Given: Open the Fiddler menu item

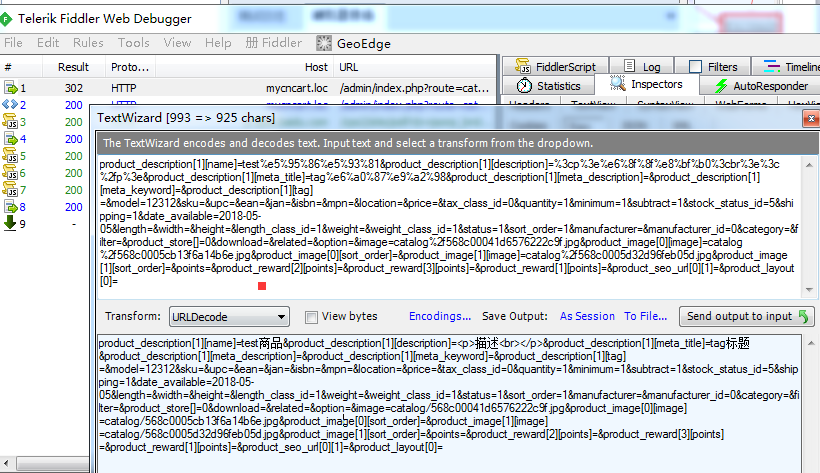Looking at the screenshot, I should [x=274, y=43].
